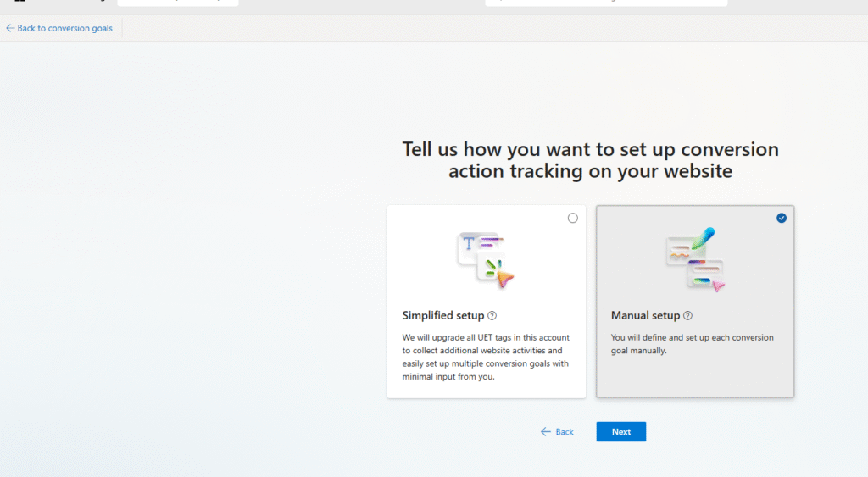Click the help icon beside Simplified setup
Screen dimensions: 868x477
click(x=492, y=316)
